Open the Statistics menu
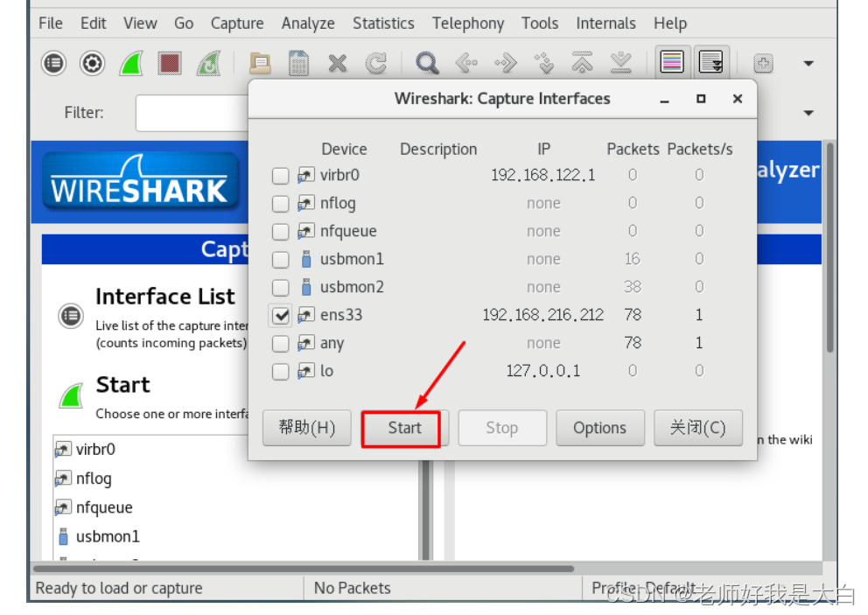Image resolution: width=868 pixels, height=615 pixels. 383,24
